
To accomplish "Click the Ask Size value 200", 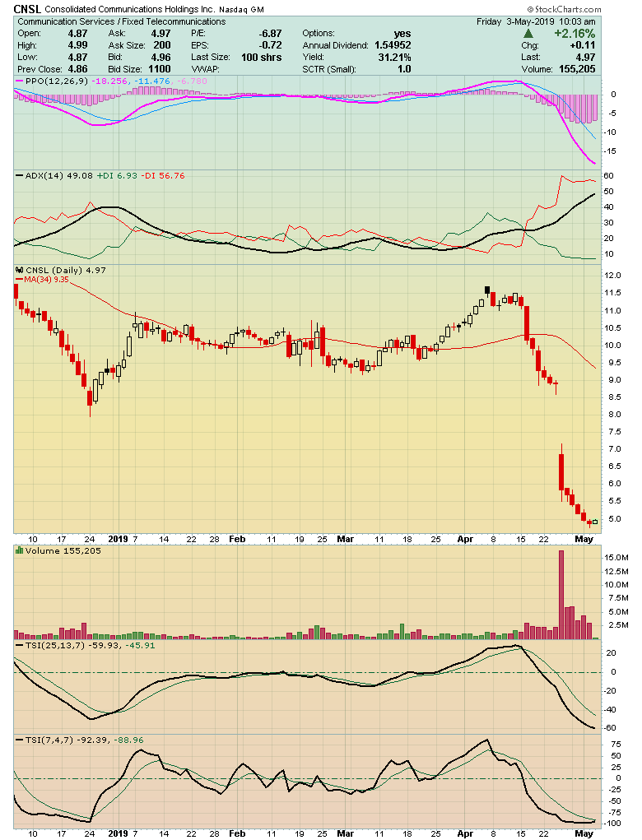I will [x=162, y=45].
